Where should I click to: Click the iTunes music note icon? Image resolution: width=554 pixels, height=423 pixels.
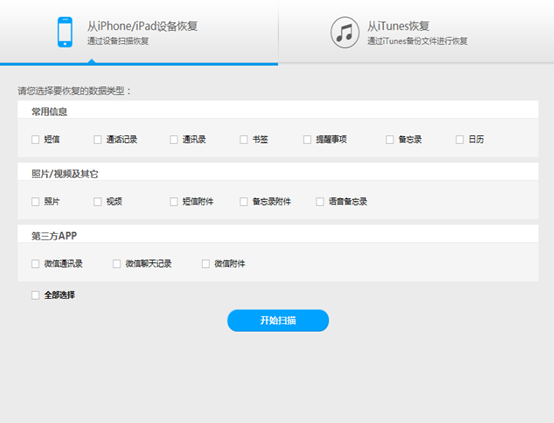(x=344, y=33)
